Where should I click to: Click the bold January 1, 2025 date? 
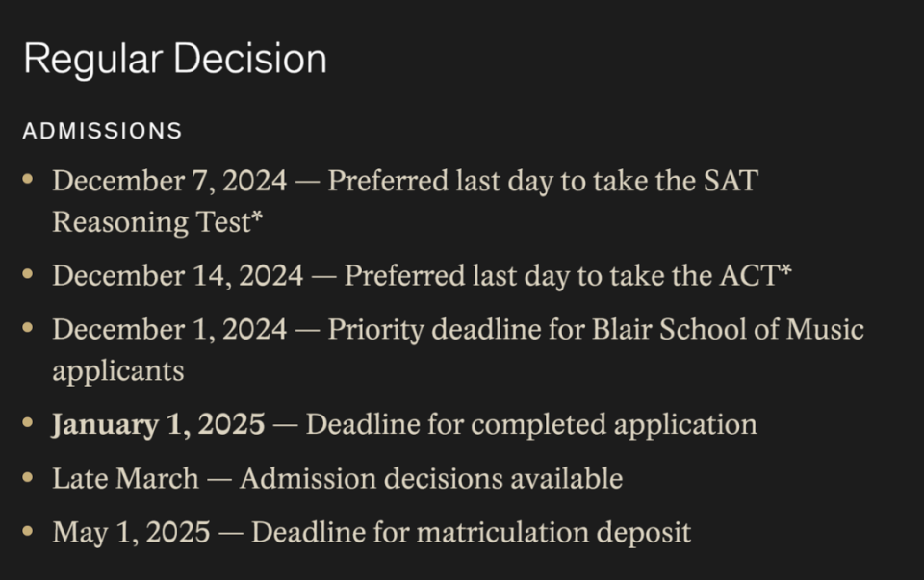pos(158,424)
